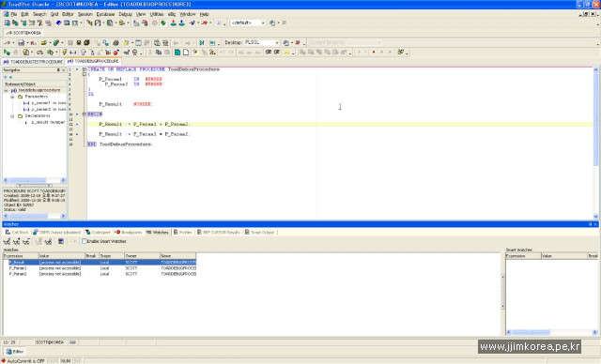Click the Expression column header

pyautogui.click(x=21, y=256)
